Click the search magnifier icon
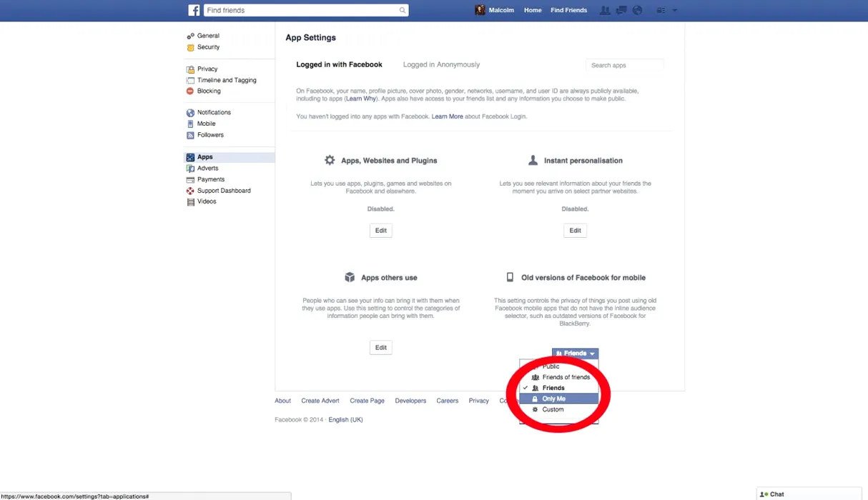This screenshot has width=868, height=500. (x=403, y=11)
